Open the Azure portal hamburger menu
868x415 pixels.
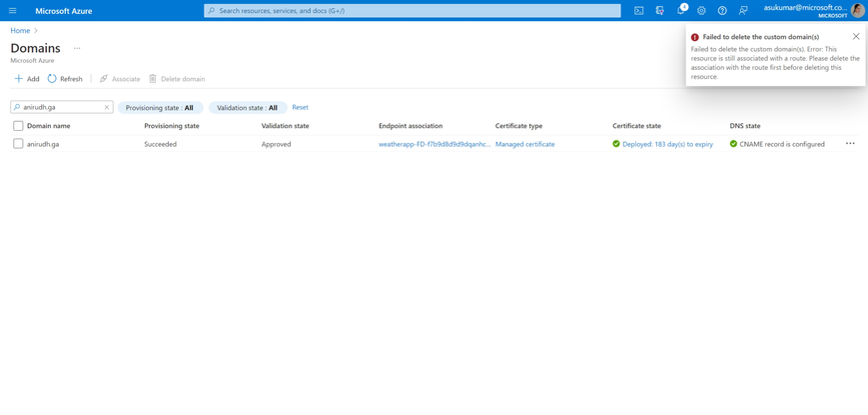13,11
